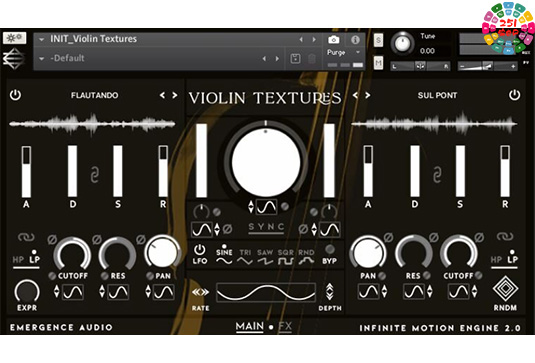
Task: Toggle the left CUTOFF phase invert icon
Action: point(52,239)
